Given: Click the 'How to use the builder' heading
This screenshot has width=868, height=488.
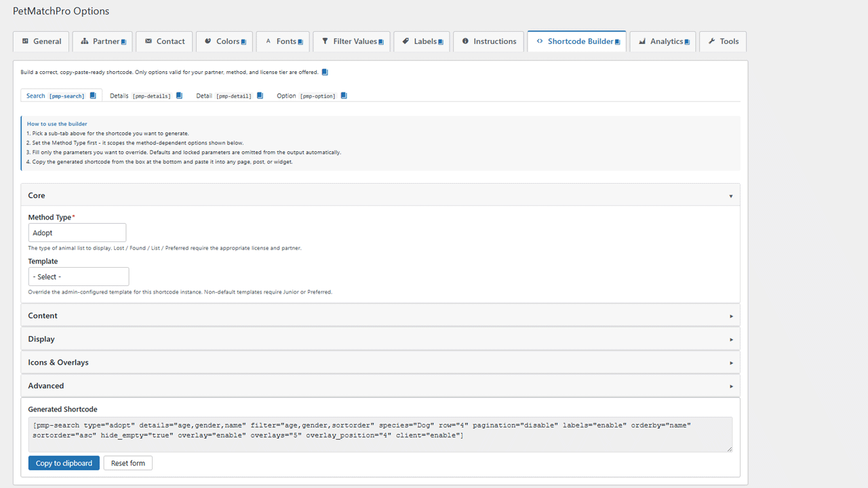Looking at the screenshot, I should click(57, 124).
